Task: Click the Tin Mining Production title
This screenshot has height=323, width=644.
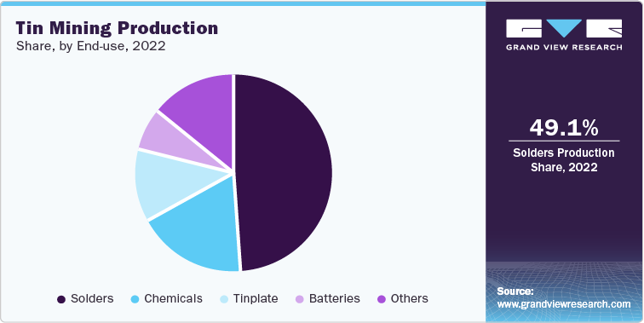Action: pos(117,28)
